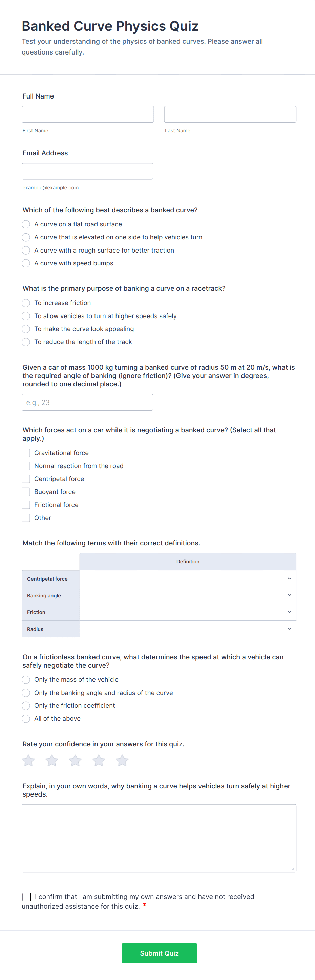Expand the Banking angle definition dropdown

[188, 595]
